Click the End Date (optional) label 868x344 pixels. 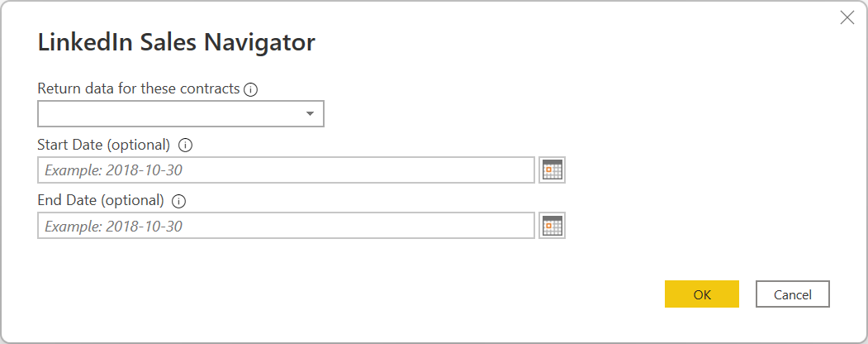[x=101, y=200]
